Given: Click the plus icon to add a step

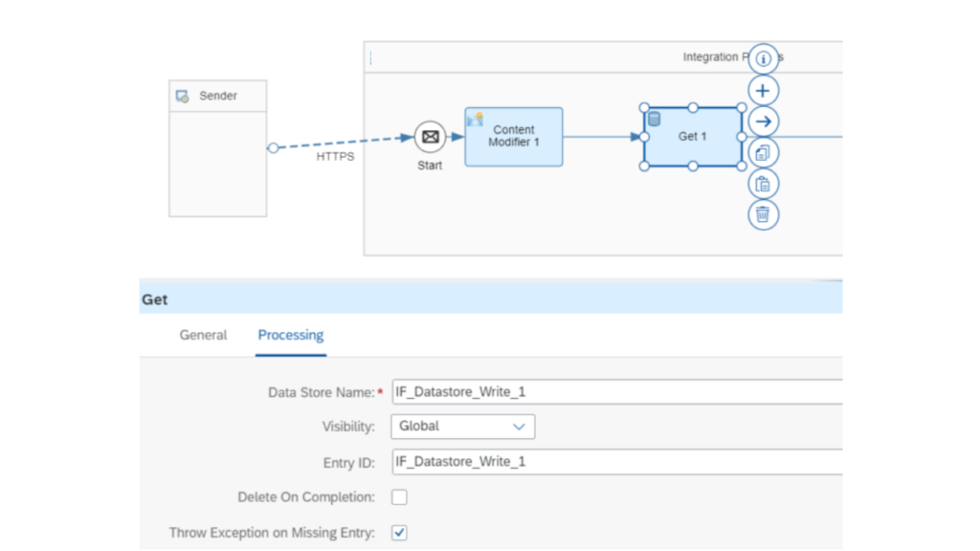Looking at the screenshot, I should click(x=763, y=89).
